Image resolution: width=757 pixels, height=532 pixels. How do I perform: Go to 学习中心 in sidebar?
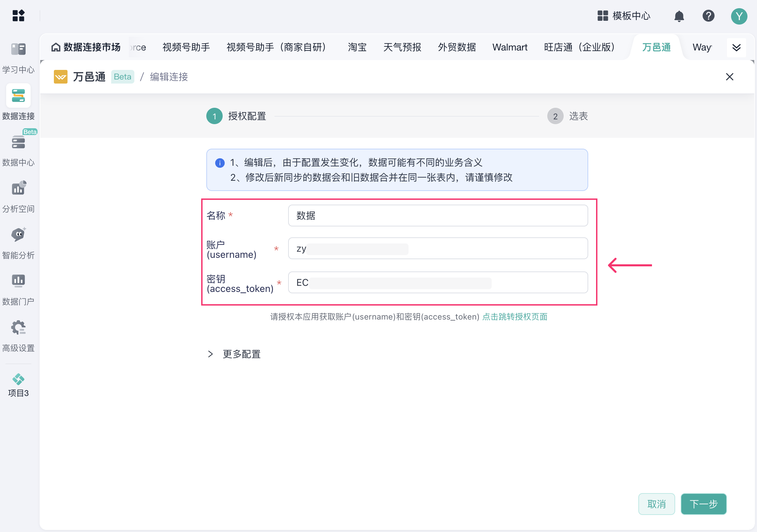point(18,58)
